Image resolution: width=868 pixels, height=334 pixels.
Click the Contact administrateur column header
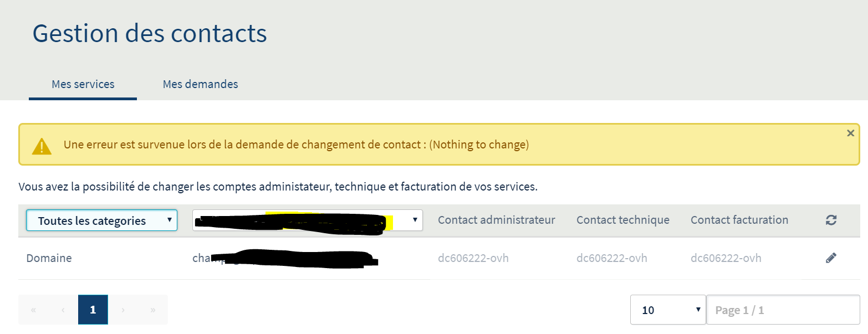496,220
